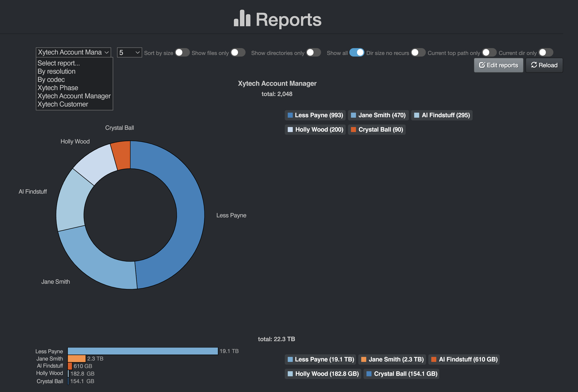Pick Xytech Phase in the dropdown list
Viewport: 578px width, 392px height.
(x=58, y=88)
